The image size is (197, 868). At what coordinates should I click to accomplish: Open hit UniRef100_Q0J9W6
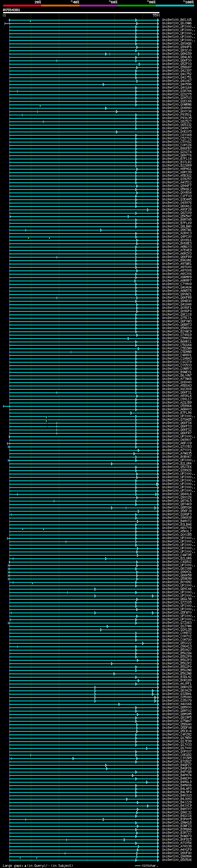[x=177, y=23]
